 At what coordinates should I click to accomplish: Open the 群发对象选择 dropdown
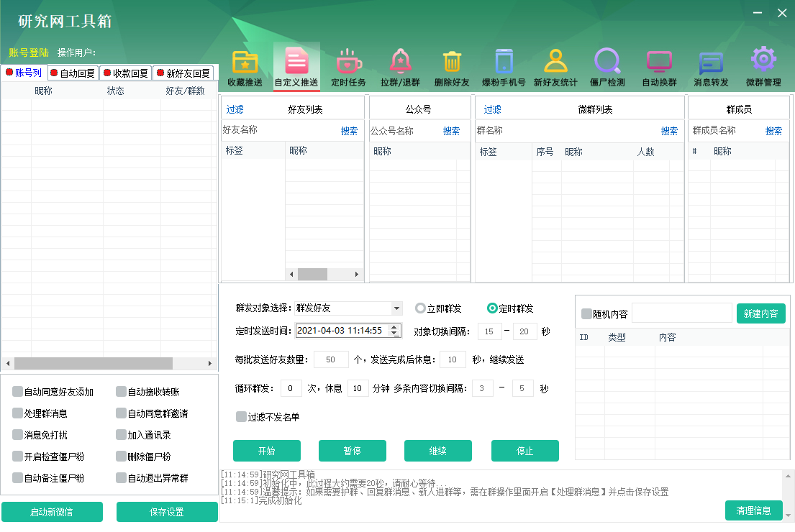coord(396,308)
